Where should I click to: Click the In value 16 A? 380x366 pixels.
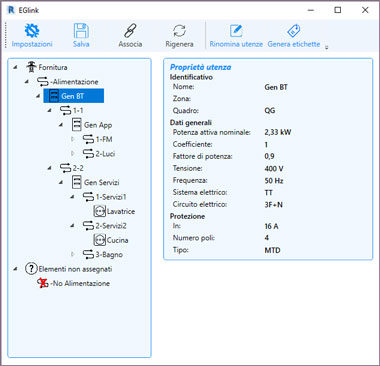coord(271,226)
